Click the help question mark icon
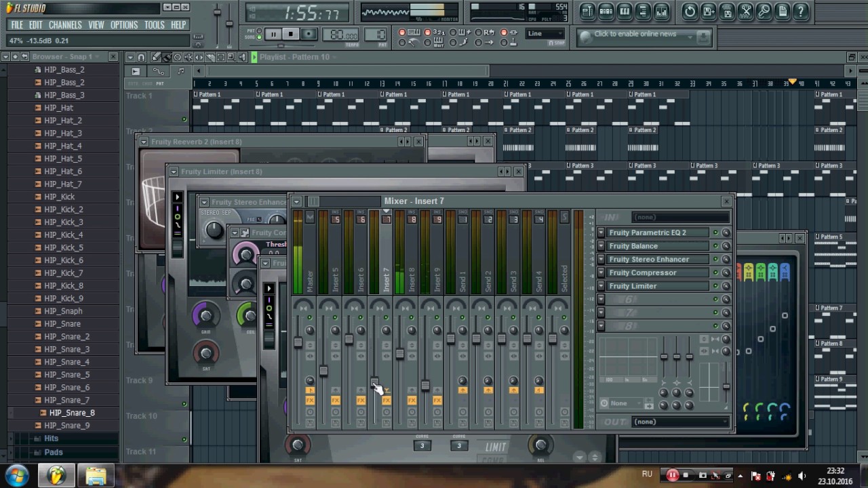The height and width of the screenshot is (488, 868). [801, 12]
